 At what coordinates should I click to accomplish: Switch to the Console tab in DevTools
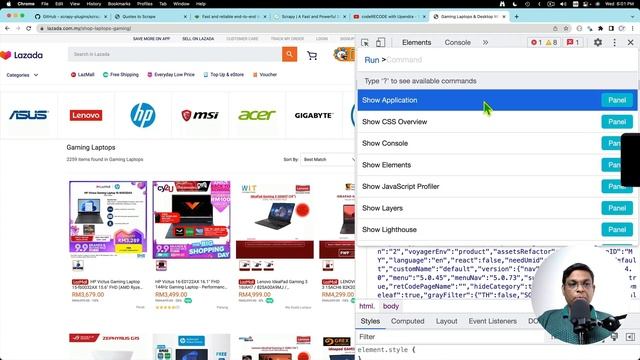click(457, 42)
